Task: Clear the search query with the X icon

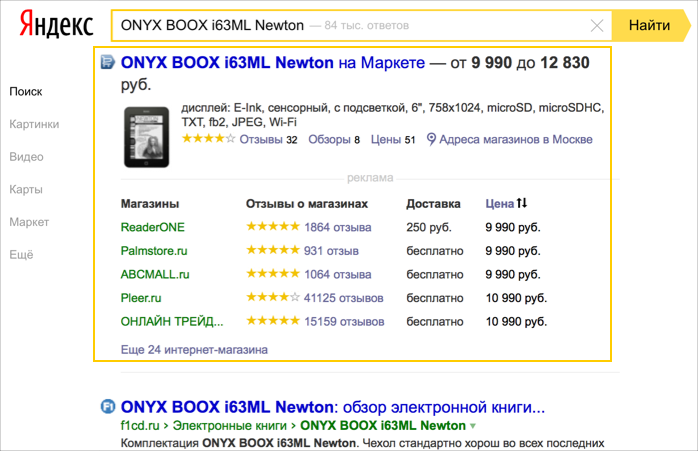Action: 597,26
